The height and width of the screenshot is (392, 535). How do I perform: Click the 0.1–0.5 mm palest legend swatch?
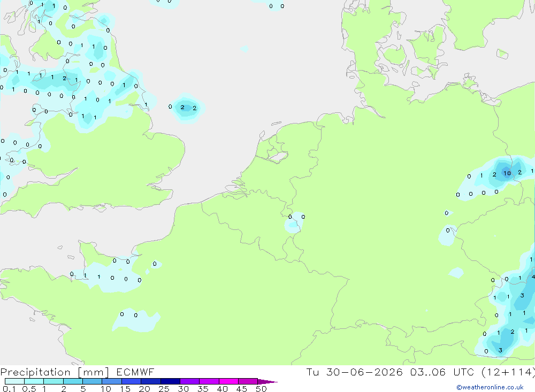click(x=14, y=381)
